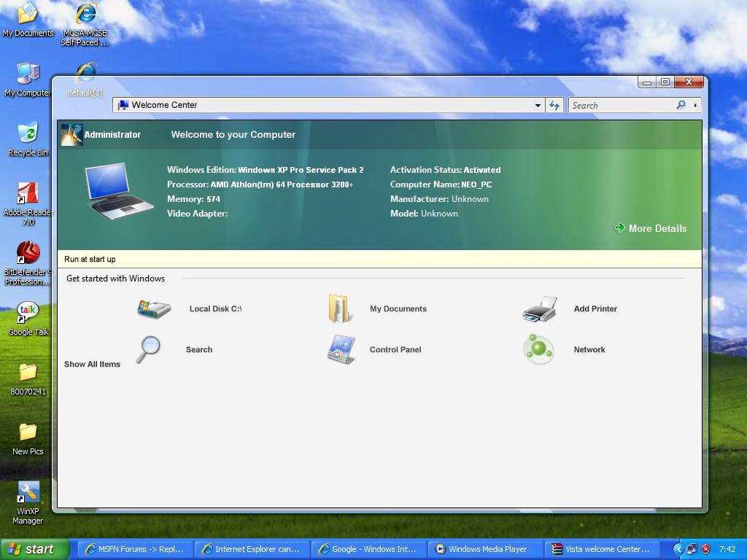Open the 80070241 folder on desktop
Screen dimensions: 747x560
(x=28, y=379)
